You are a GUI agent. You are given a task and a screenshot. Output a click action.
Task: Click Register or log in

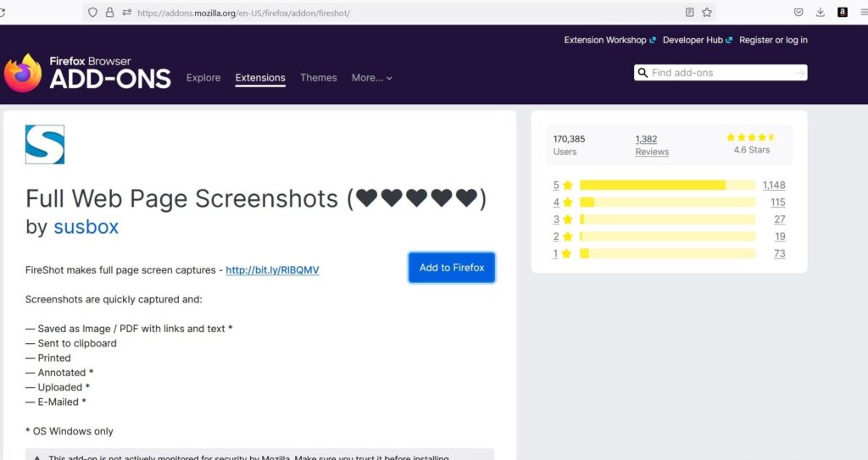coord(773,40)
